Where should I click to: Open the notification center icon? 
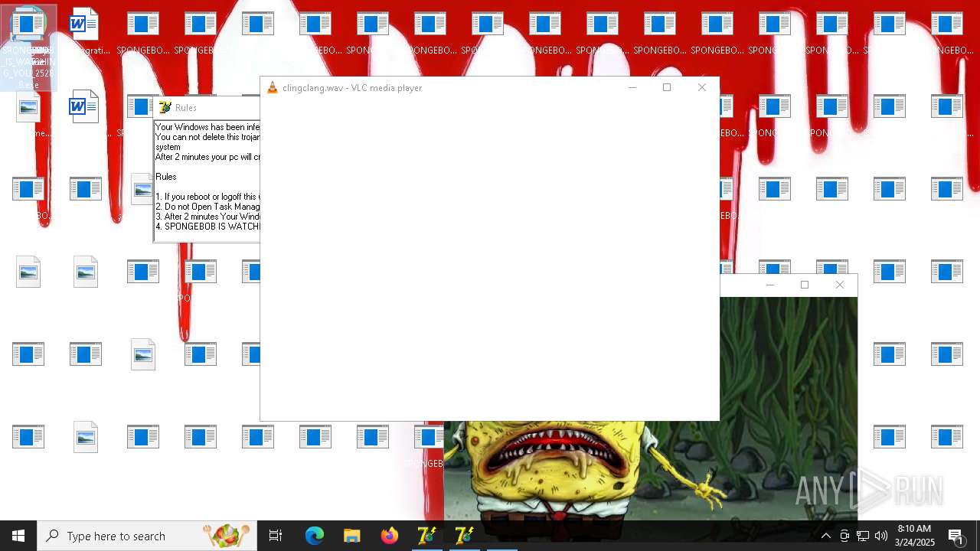(x=955, y=536)
